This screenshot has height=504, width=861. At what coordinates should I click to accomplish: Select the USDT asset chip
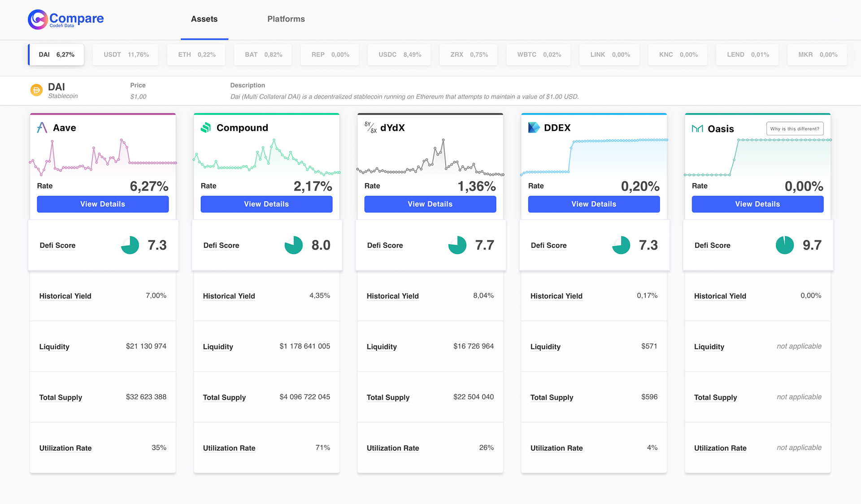tap(126, 55)
